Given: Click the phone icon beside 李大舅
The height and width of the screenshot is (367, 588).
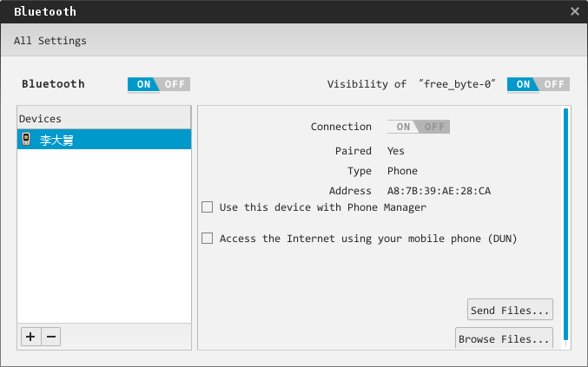Looking at the screenshot, I should [26, 139].
